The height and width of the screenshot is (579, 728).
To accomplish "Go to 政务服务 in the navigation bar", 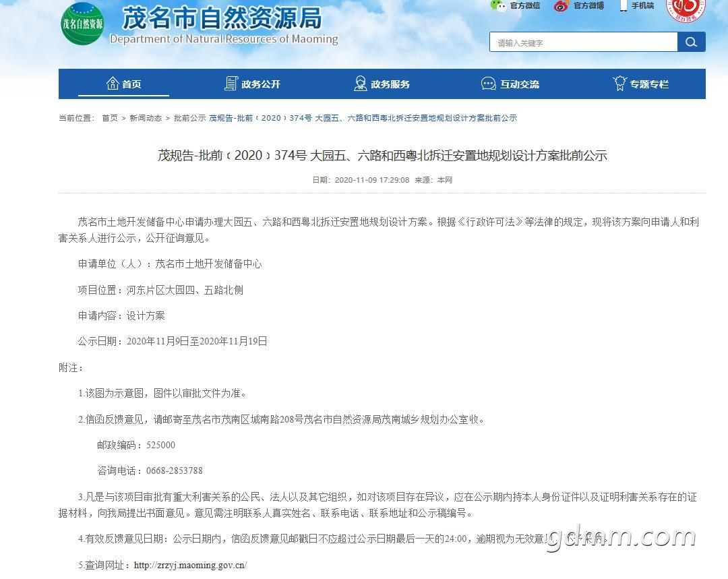I will pos(382,84).
